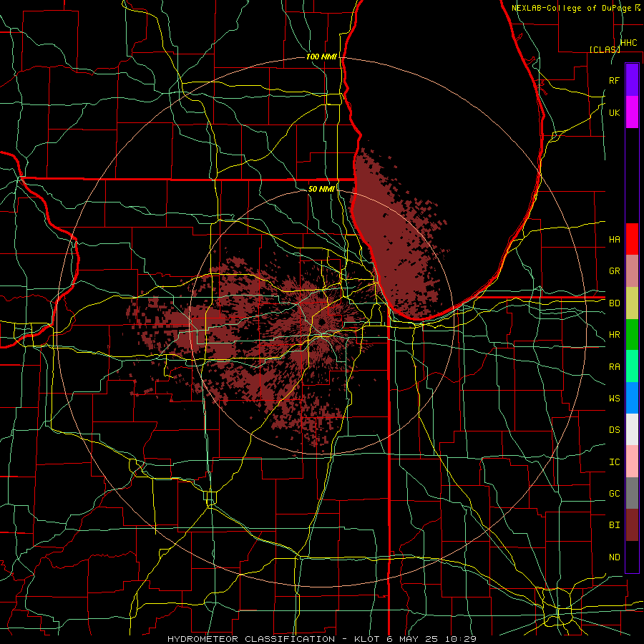644x644 pixels.
Task: Select the white DS legend swatch
Action: [x=632, y=429]
